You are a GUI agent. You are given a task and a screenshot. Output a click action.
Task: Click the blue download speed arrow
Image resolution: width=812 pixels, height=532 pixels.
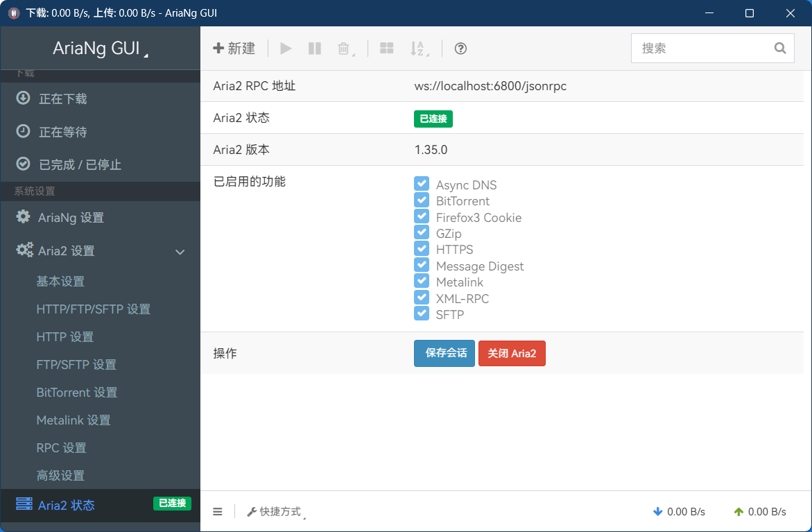coord(657,512)
